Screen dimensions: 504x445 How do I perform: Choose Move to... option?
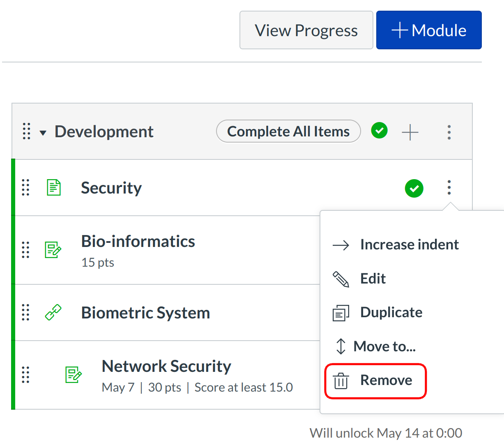point(384,347)
